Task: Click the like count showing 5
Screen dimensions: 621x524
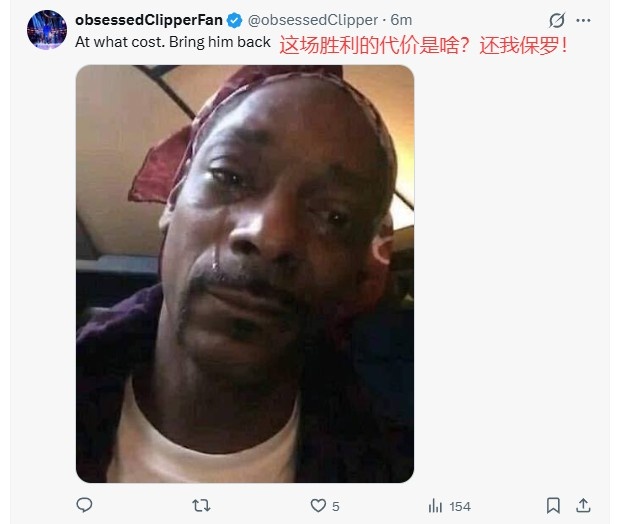Action: (335, 507)
